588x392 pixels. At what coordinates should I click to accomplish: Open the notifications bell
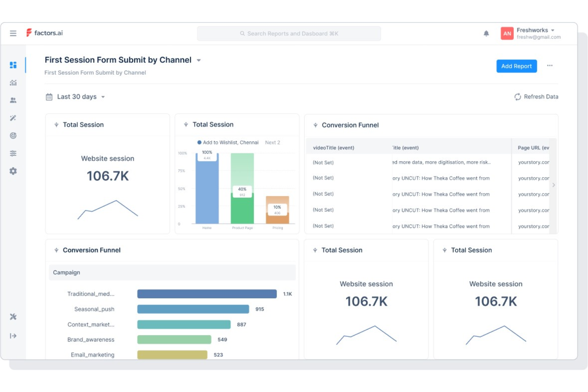[x=486, y=33]
